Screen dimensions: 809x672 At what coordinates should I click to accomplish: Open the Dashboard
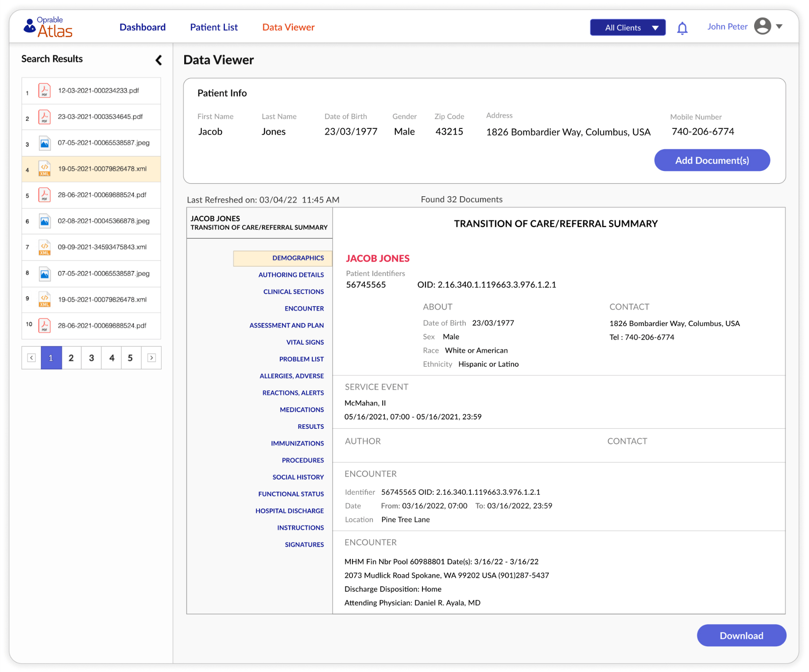point(142,27)
